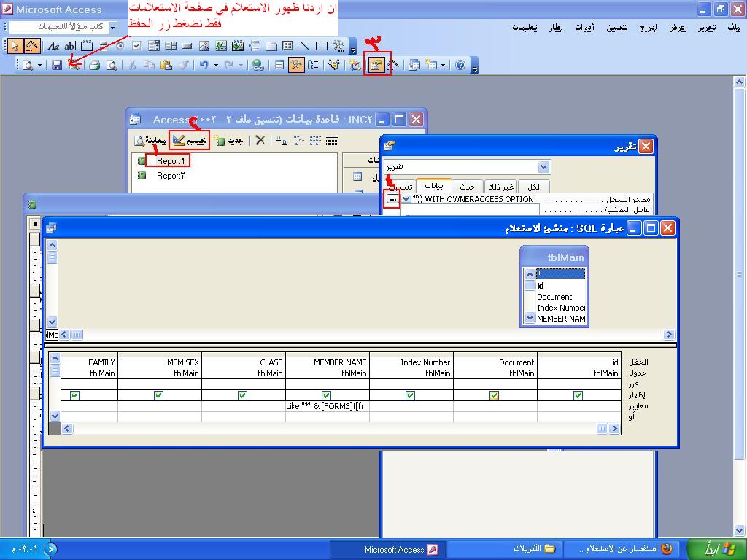This screenshot has height=560, width=747.
Task: Expand the New Object dropdown arrow
Action: (443, 65)
